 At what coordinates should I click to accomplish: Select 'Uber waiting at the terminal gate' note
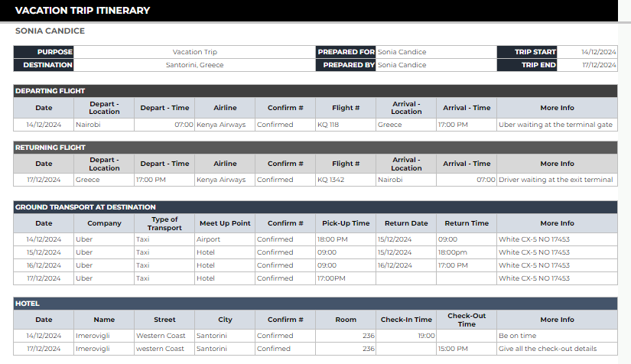tap(556, 125)
